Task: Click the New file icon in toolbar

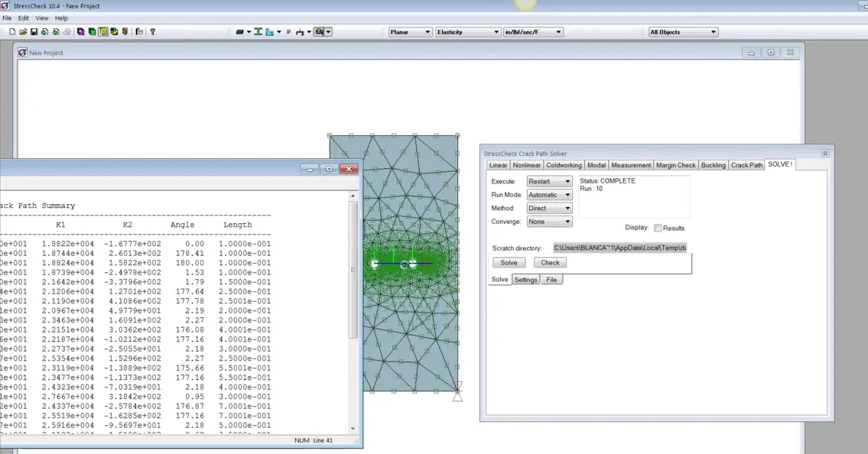Action: [12, 32]
